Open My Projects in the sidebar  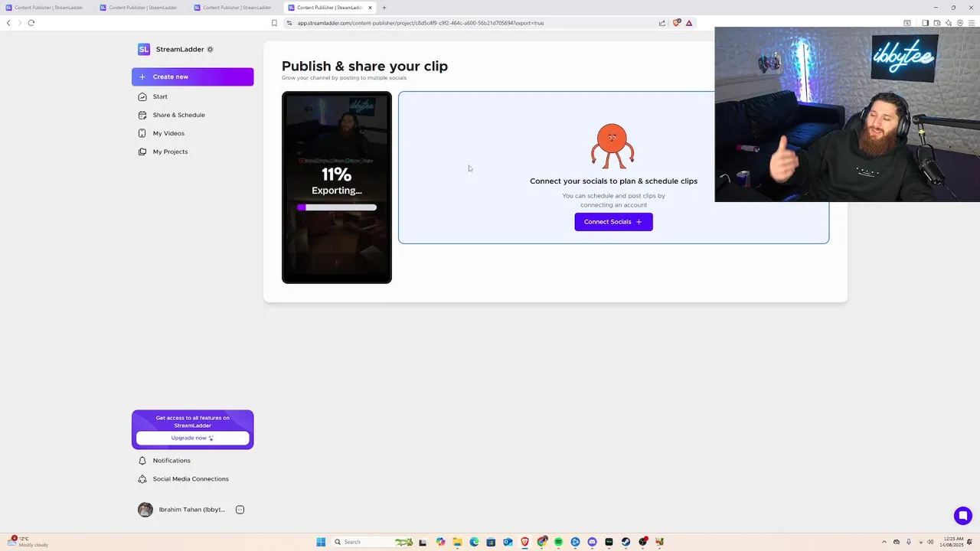(x=170, y=152)
